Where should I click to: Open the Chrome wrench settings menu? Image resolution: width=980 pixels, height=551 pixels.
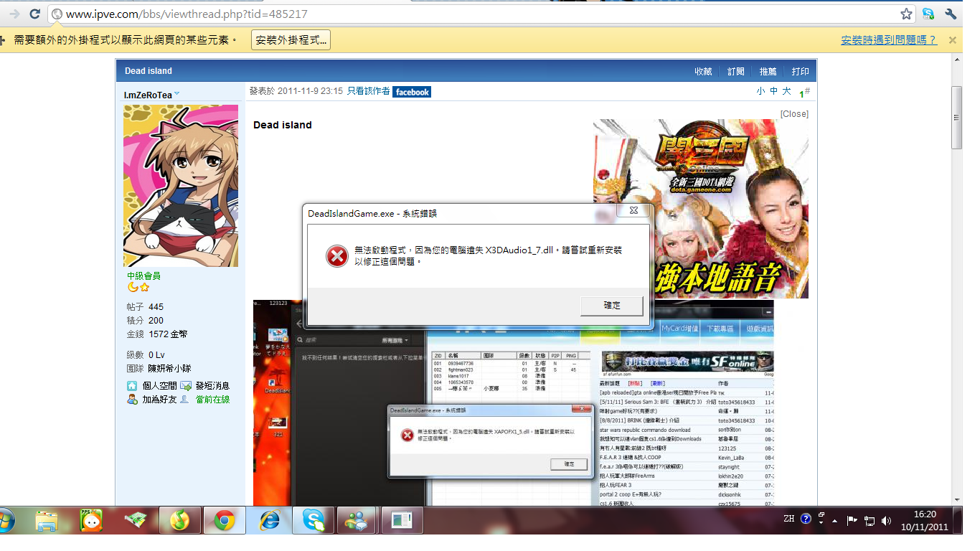coord(951,14)
